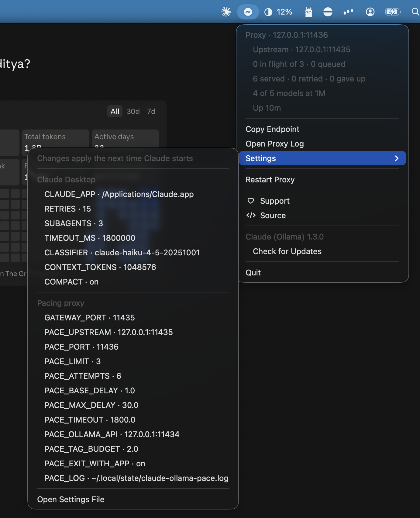The image size is (420, 518).
Task: Click the CLASSIFIER claude-haiku setting
Action: (x=133, y=252)
